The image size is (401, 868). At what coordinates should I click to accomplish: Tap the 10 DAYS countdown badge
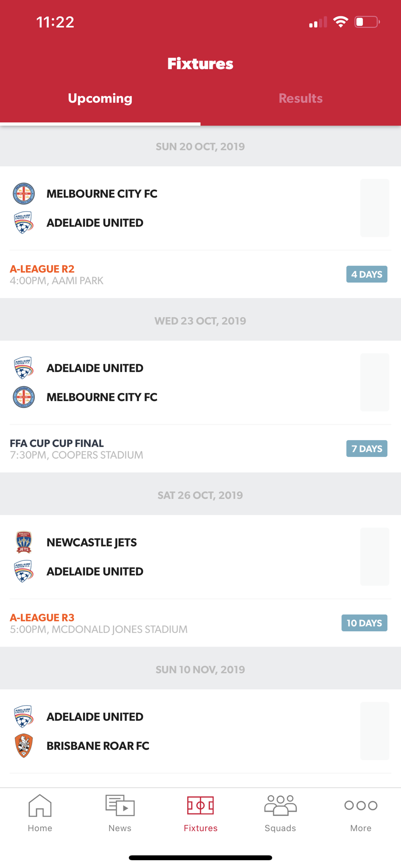(x=364, y=623)
